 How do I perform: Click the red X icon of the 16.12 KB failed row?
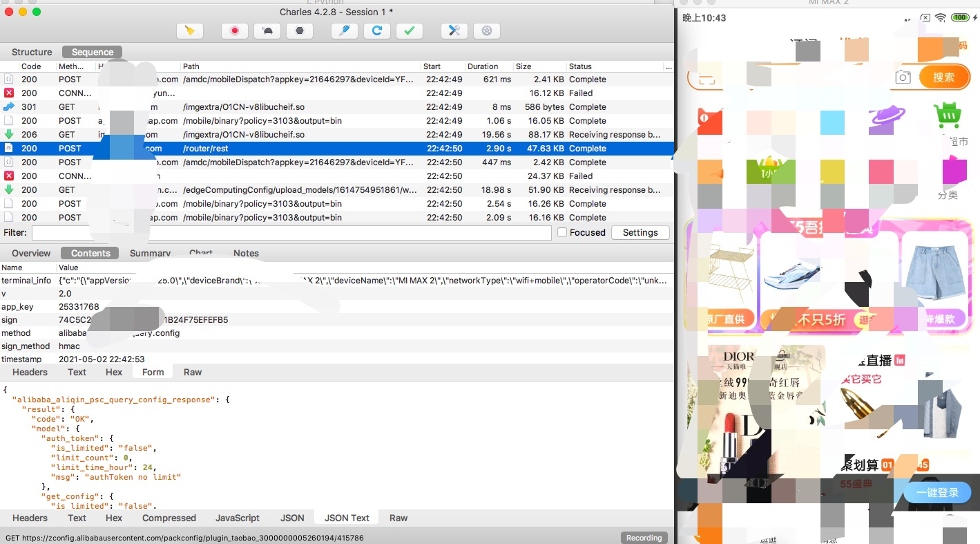pos(9,93)
